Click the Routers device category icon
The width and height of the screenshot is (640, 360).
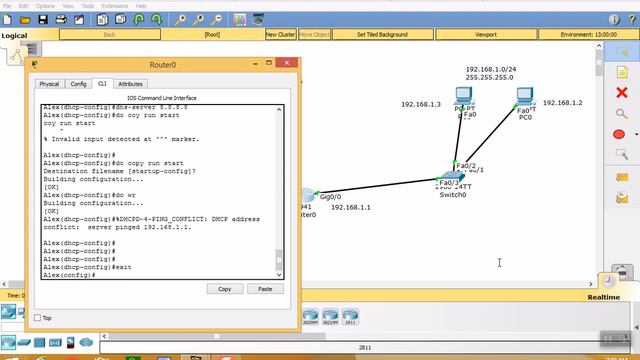click(8, 342)
